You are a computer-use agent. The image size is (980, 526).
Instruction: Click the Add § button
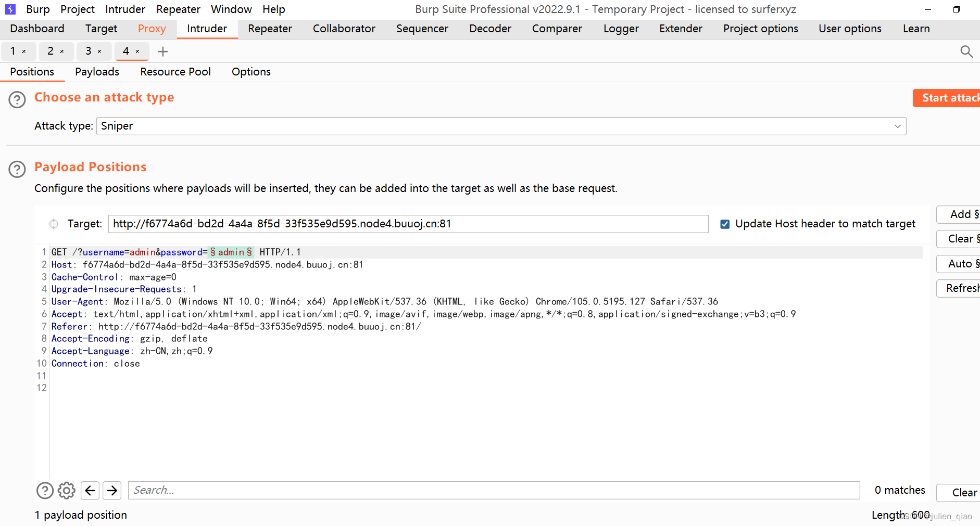(961, 214)
